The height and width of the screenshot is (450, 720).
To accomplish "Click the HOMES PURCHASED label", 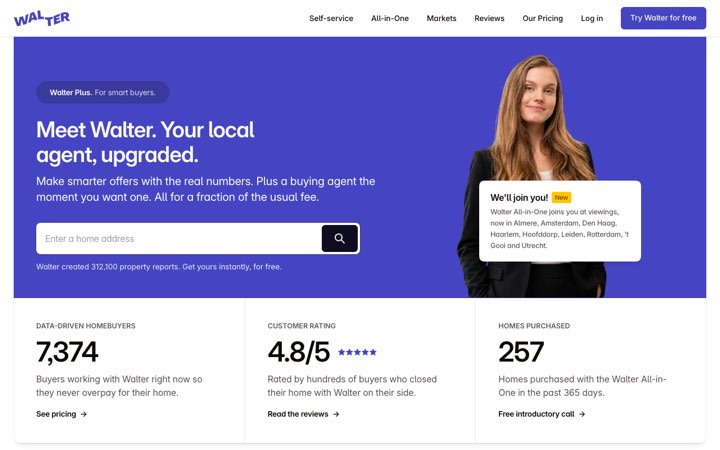I will pyautogui.click(x=534, y=326).
